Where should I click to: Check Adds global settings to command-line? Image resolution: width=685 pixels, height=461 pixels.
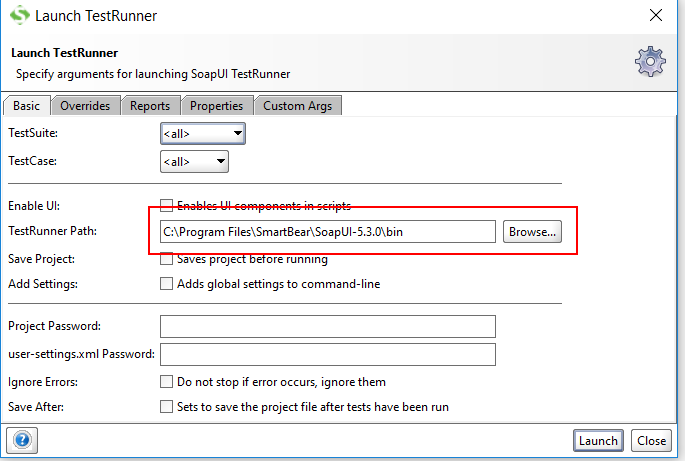[x=166, y=284]
